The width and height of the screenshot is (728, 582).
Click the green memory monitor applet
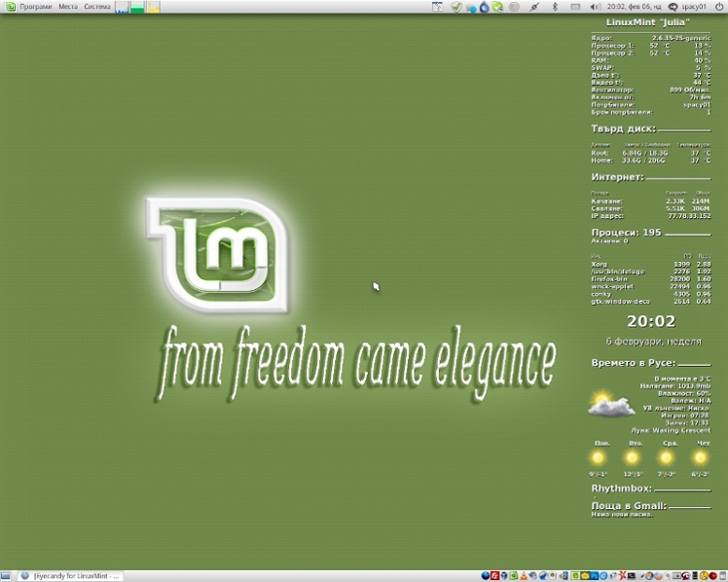click(x=138, y=7)
